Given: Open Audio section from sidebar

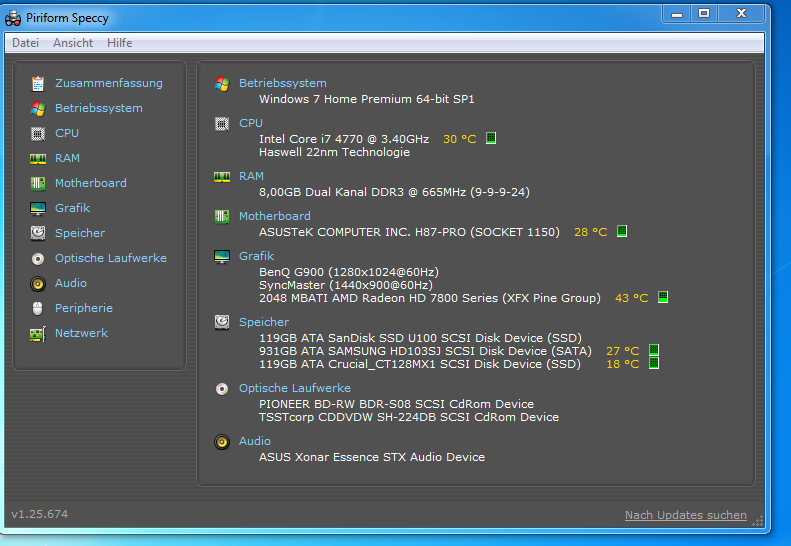Looking at the screenshot, I should 71,283.
